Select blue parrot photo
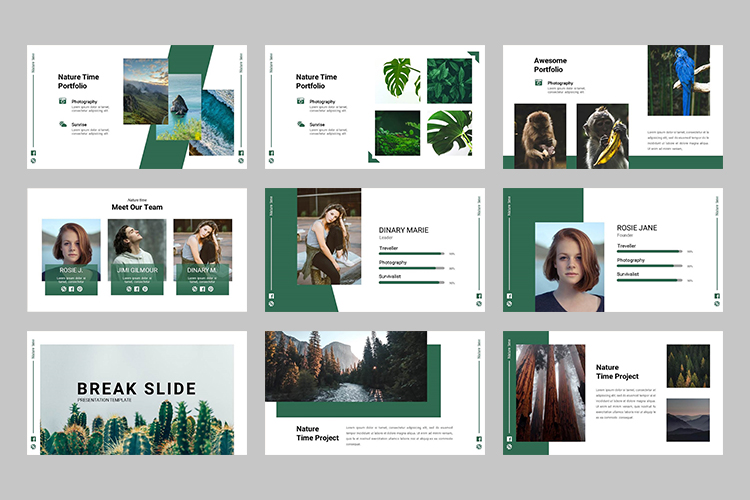 click(679, 80)
